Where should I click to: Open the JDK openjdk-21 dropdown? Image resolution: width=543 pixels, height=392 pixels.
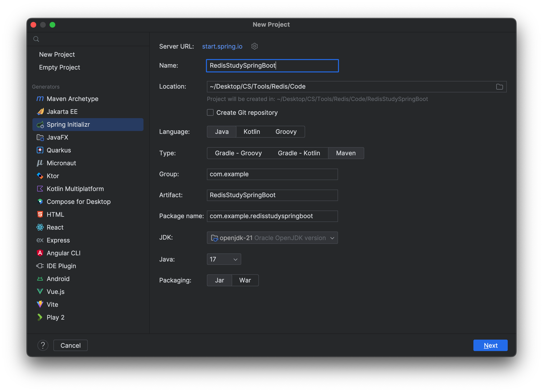[x=272, y=238]
